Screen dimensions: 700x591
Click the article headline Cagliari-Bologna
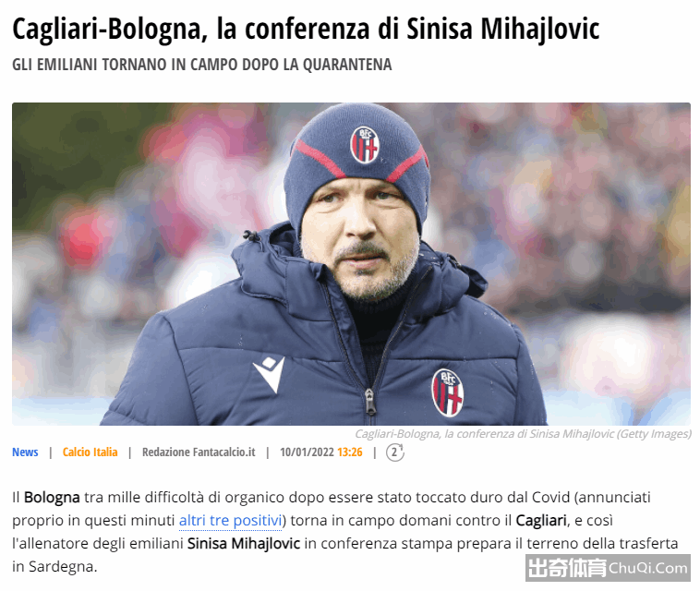point(306,29)
